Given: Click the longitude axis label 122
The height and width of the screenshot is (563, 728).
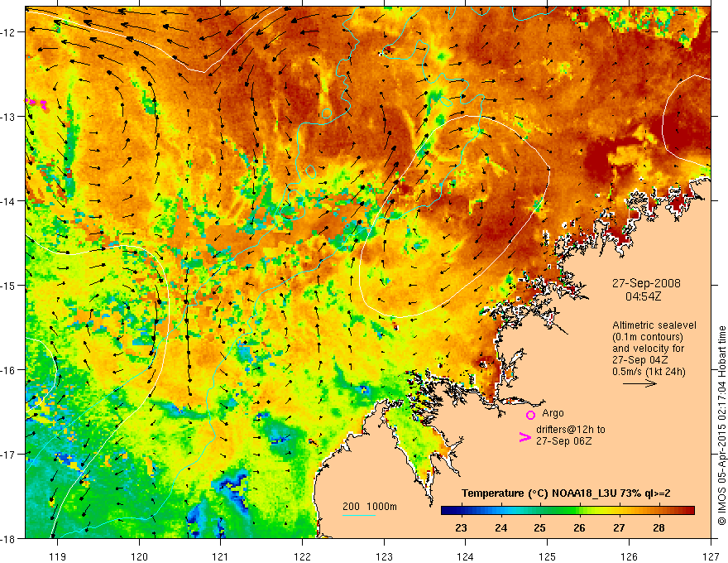Looking at the screenshot, I should [302, 556].
